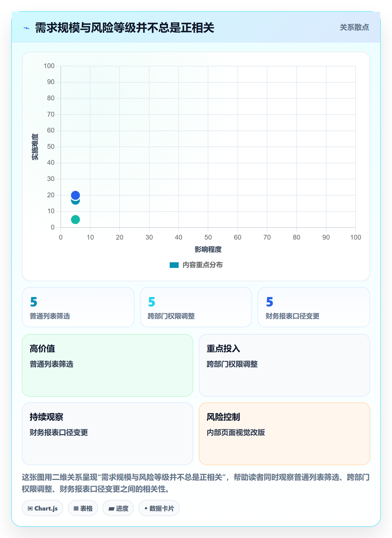Click the Chart.js tag chip
392x538 pixels.
point(43,508)
